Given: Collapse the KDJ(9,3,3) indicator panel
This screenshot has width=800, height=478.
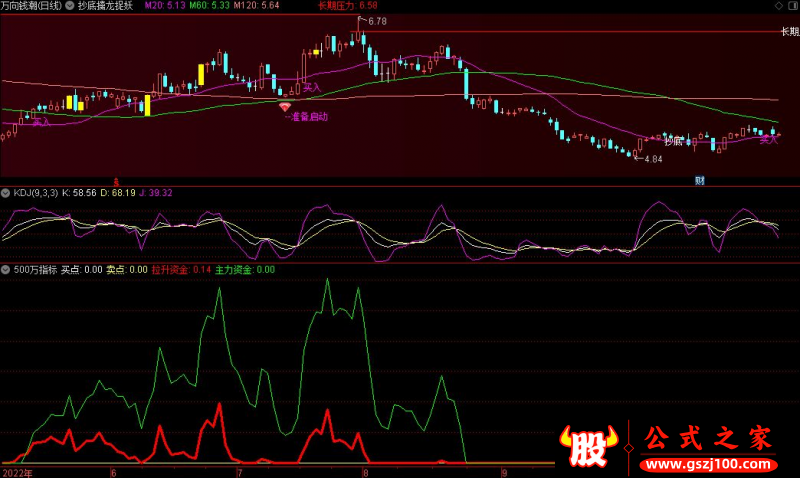Looking at the screenshot, I should pyautogui.click(x=6, y=192).
